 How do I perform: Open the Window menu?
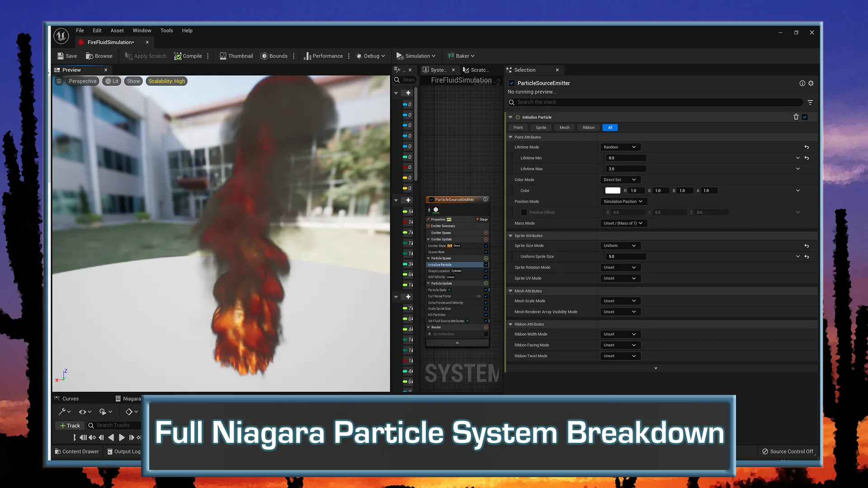coord(142,30)
